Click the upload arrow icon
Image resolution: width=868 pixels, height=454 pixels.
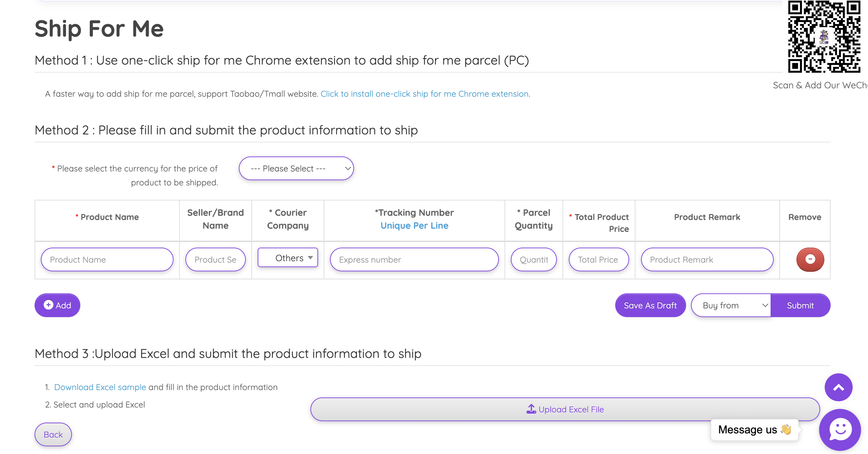[x=531, y=409]
